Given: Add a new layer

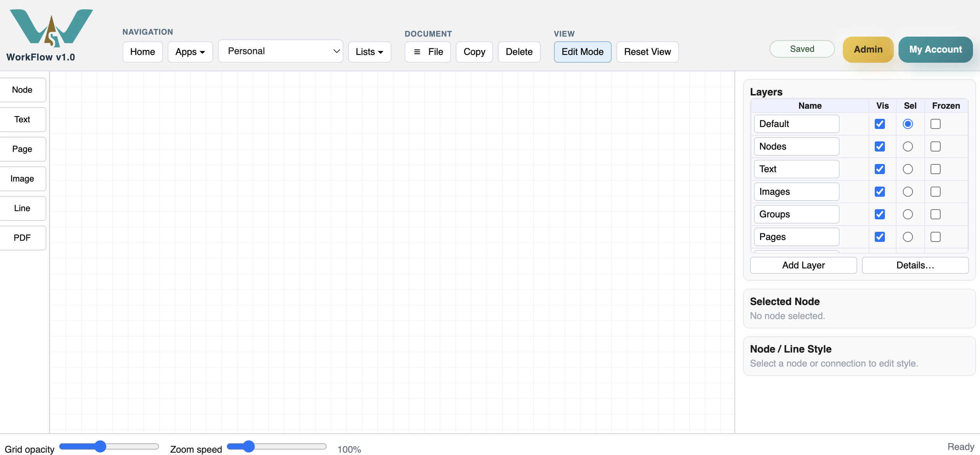Looking at the screenshot, I should 803,265.
